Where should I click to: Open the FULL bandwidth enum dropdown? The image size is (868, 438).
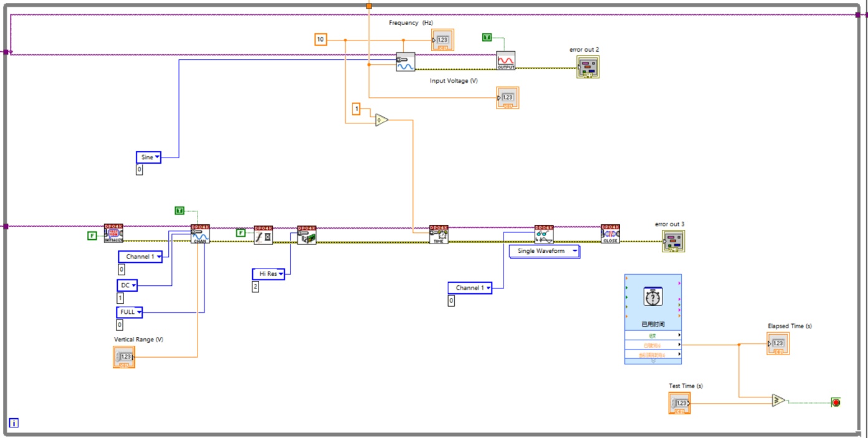130,312
